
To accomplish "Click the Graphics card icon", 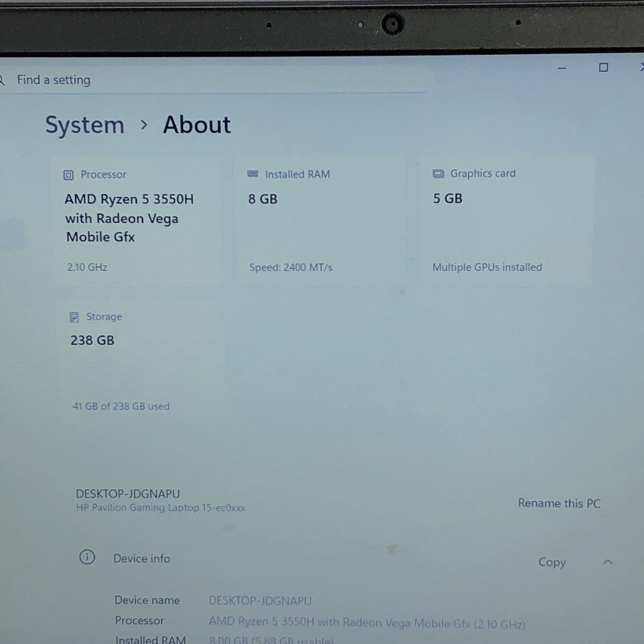I will click(x=438, y=173).
